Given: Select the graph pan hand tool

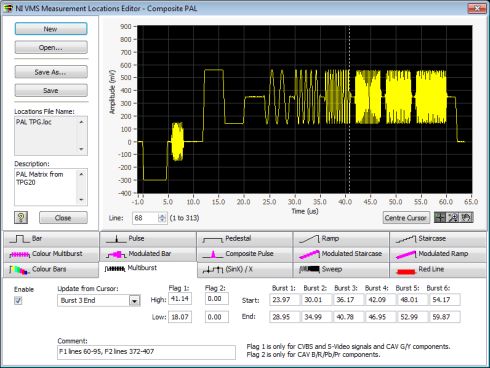Looking at the screenshot, I should point(466,218).
